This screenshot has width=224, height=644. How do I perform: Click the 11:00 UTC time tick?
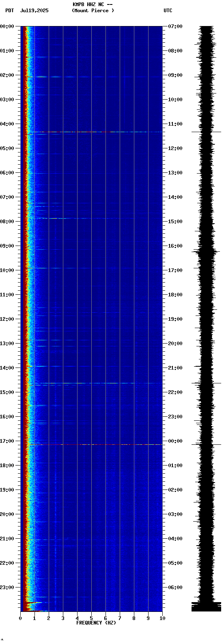pyautogui.click(x=175, y=124)
